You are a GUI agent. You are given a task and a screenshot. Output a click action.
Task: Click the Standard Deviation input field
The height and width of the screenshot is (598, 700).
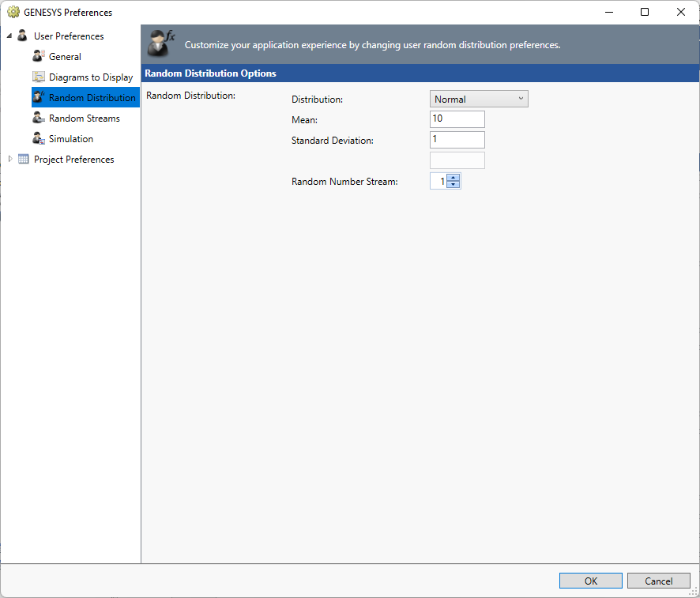tap(457, 140)
